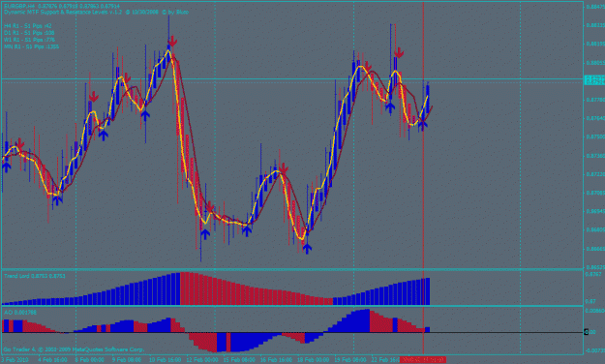Click the AO 0.001788 indicator label
Viewport: 605px width, 364px height.
(20, 313)
